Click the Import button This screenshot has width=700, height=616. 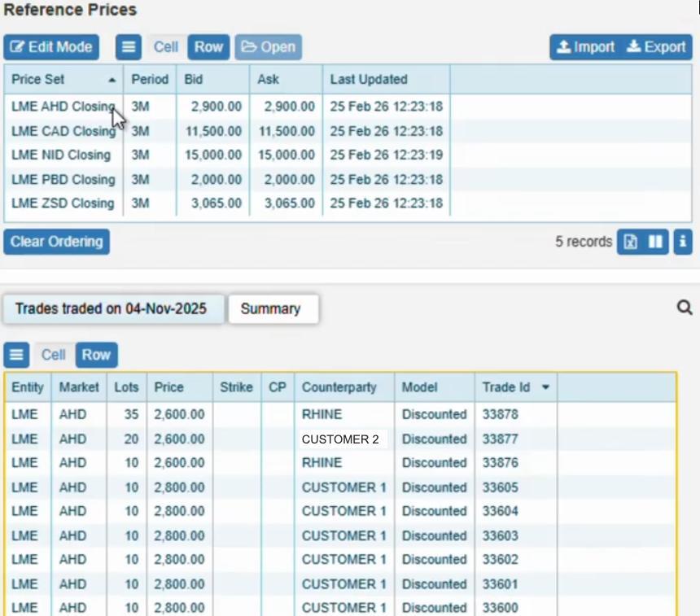coord(586,47)
